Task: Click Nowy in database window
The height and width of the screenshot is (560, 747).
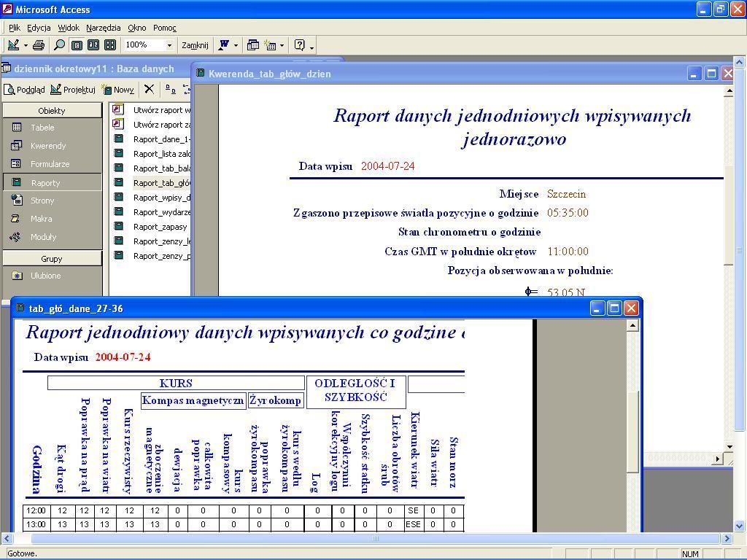Action: click(117, 90)
